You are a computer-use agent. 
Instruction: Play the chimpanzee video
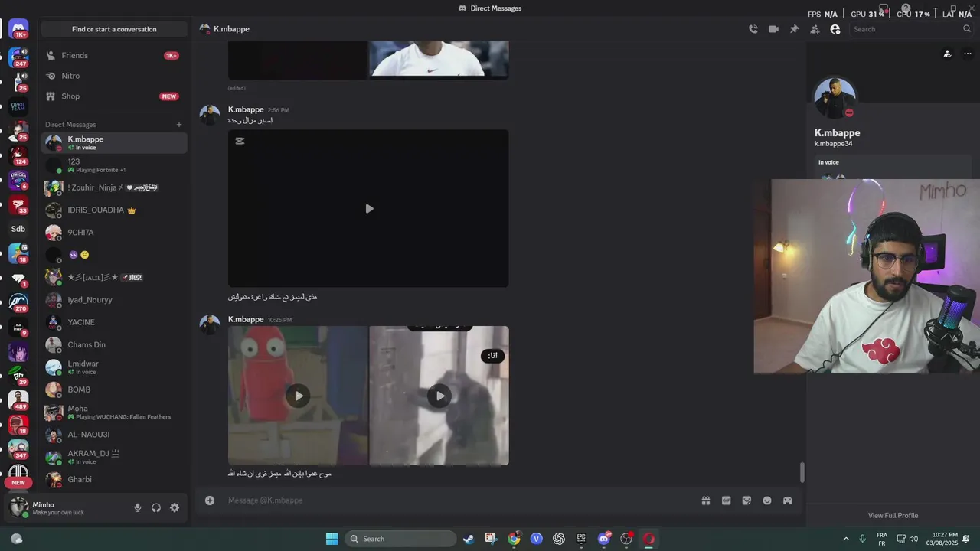(439, 396)
